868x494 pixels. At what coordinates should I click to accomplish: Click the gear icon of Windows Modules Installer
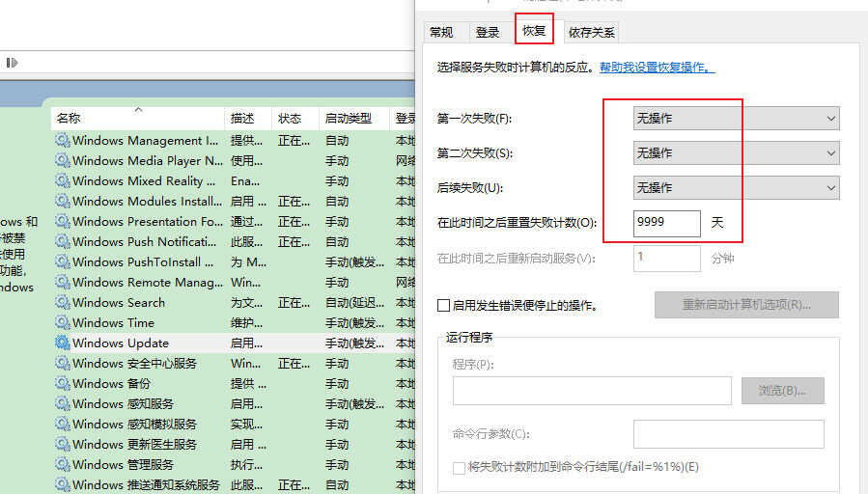[63, 201]
